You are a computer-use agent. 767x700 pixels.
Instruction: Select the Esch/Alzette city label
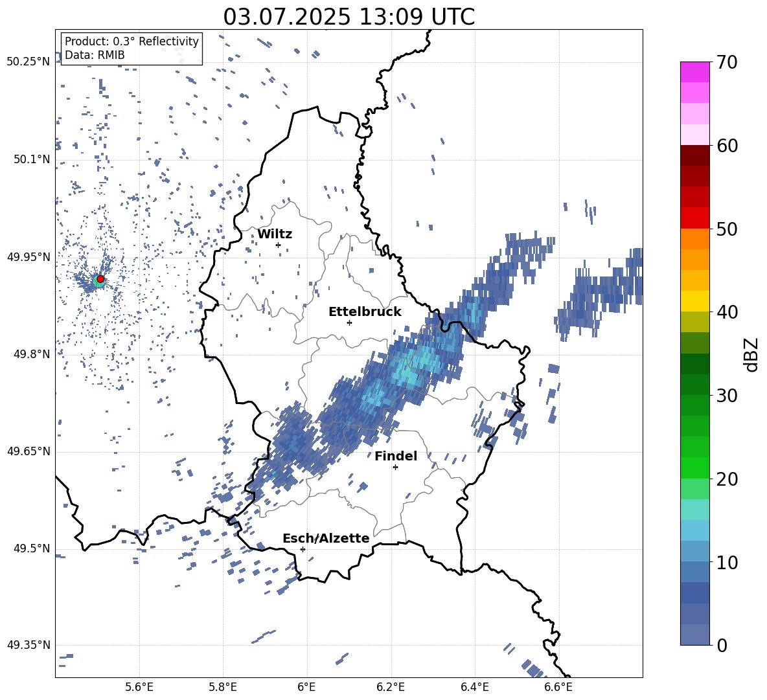[326, 538]
